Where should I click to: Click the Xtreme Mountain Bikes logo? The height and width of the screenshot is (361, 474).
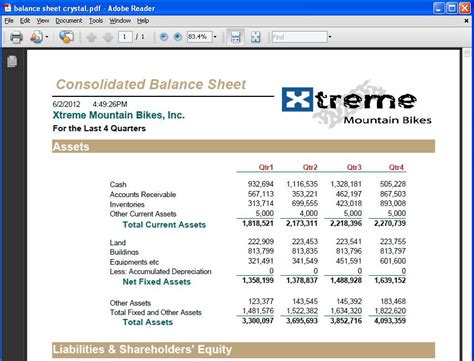357,104
